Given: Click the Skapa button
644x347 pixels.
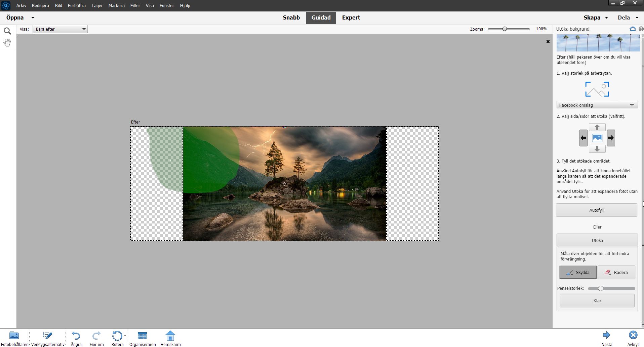Looking at the screenshot, I should tap(592, 18).
